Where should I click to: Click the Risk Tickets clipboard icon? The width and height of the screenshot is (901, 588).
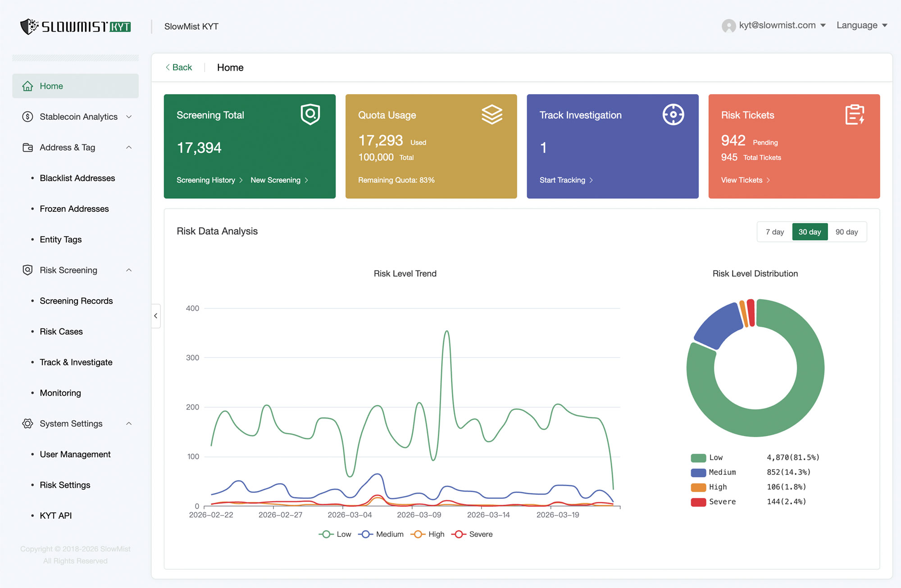[x=855, y=114]
